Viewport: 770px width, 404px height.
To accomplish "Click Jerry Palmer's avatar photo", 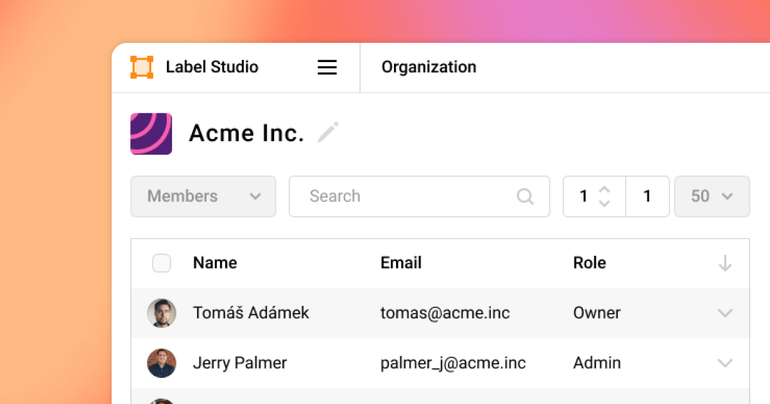I will point(161,363).
